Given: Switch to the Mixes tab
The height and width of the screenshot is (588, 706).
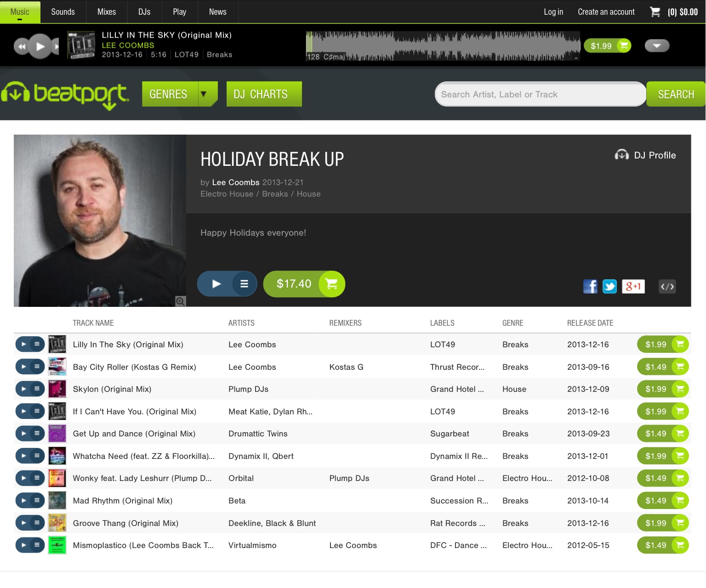Looking at the screenshot, I should coord(107,12).
